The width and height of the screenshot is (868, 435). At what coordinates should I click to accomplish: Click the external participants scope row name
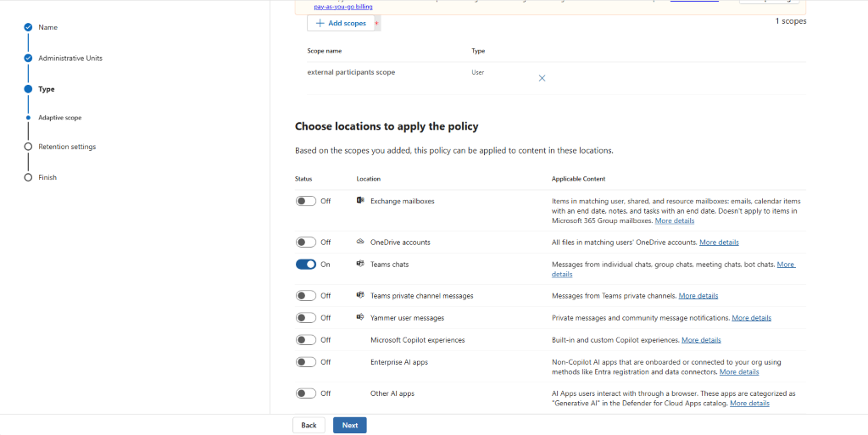[351, 72]
